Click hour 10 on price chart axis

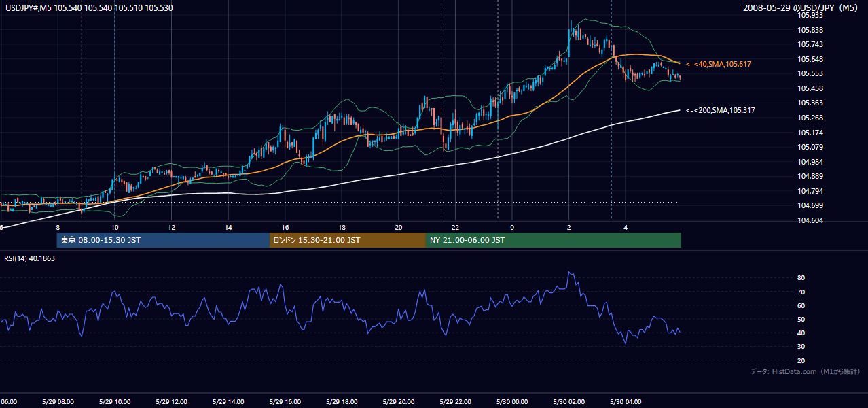pyautogui.click(x=115, y=227)
